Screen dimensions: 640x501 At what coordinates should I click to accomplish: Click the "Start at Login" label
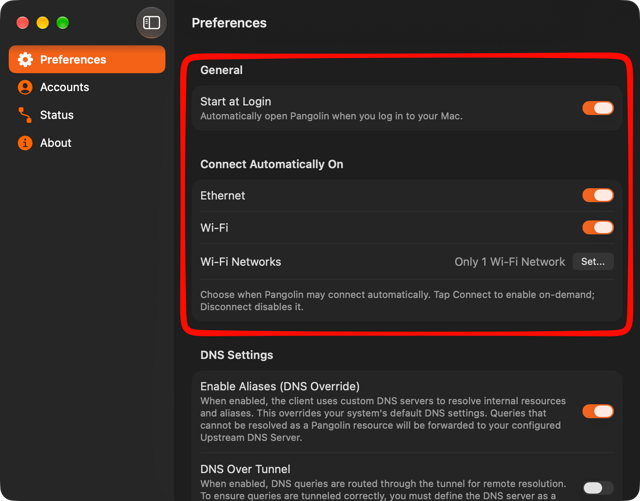[x=236, y=101]
